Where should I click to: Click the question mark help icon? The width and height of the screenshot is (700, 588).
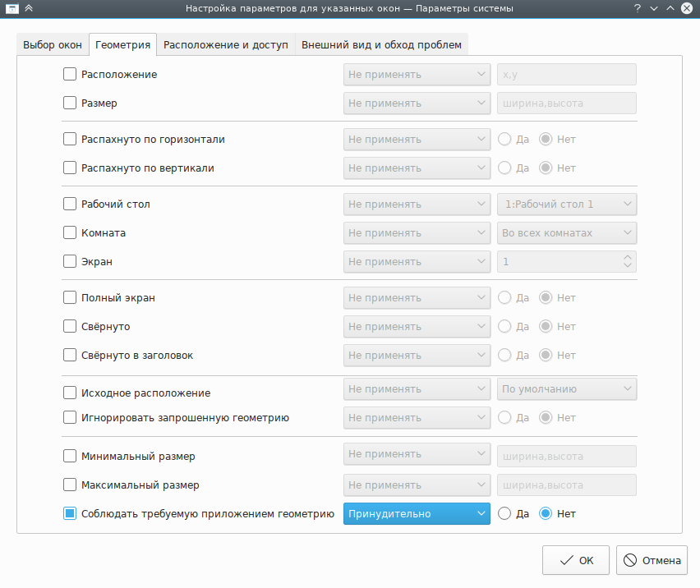[x=638, y=8]
